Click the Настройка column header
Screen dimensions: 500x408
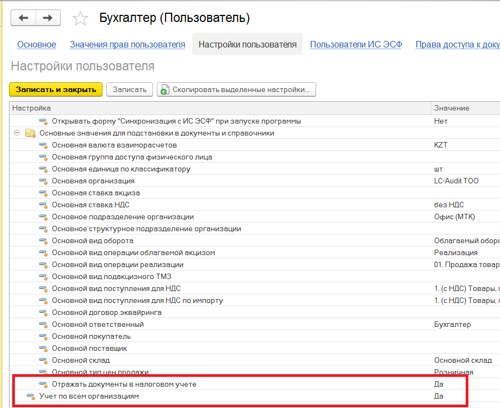(x=220, y=108)
